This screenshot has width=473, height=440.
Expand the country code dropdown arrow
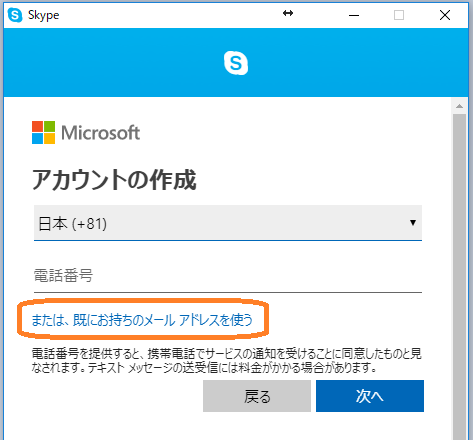(413, 223)
